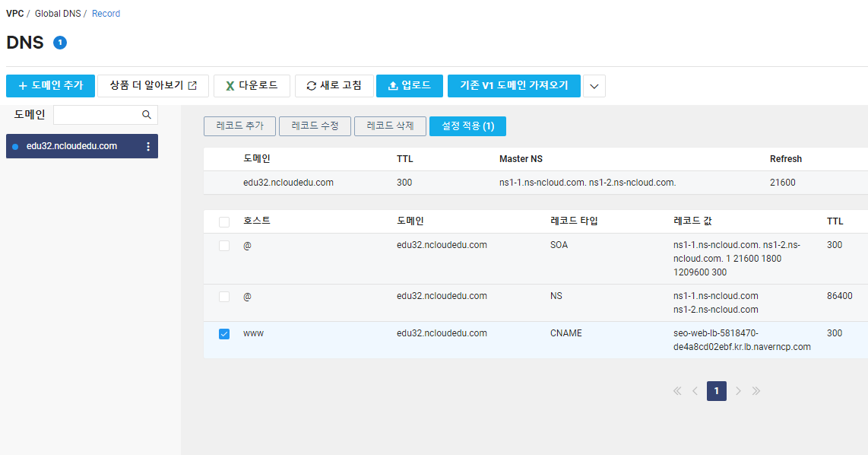Click the VPC breadcrumb

15,13
